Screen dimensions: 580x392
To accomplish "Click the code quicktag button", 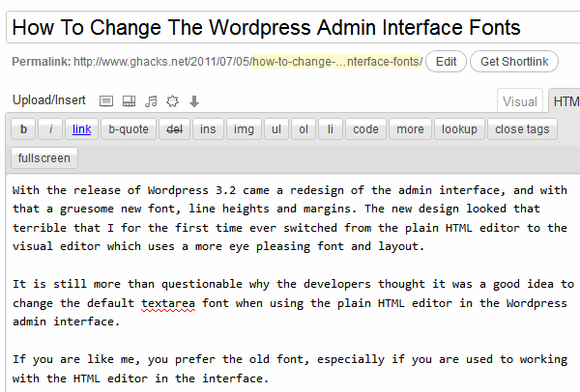I will pyautogui.click(x=365, y=129).
